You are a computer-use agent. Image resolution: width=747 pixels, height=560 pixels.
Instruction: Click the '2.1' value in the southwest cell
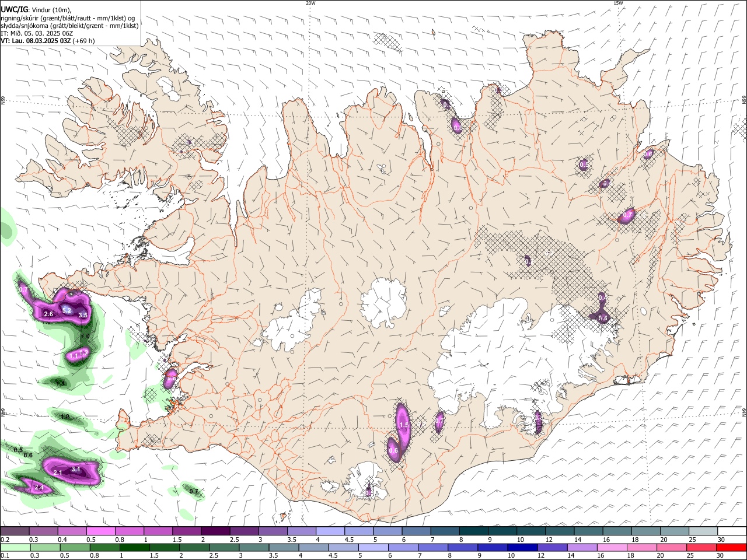point(58,473)
